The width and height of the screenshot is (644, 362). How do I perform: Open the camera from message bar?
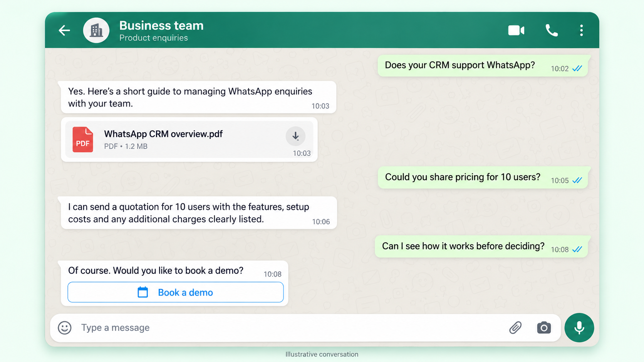tap(544, 328)
